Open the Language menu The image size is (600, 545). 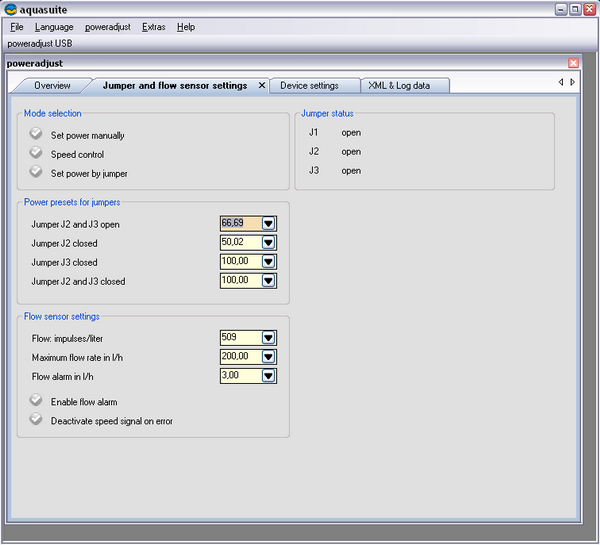click(x=54, y=27)
